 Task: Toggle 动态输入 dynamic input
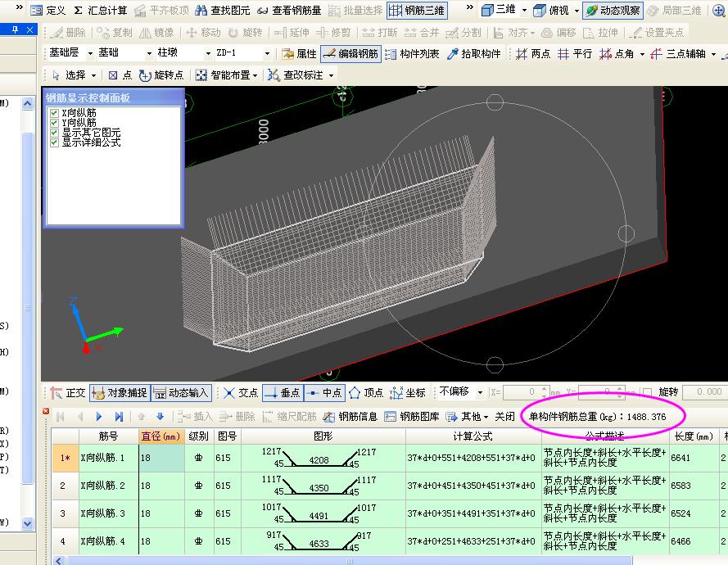click(181, 393)
